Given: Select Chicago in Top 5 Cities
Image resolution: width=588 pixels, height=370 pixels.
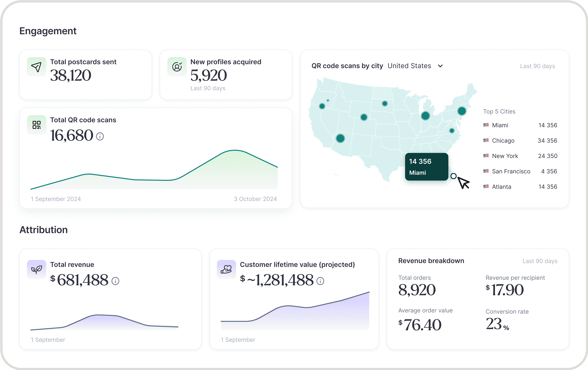Looking at the screenshot, I should [x=503, y=141].
